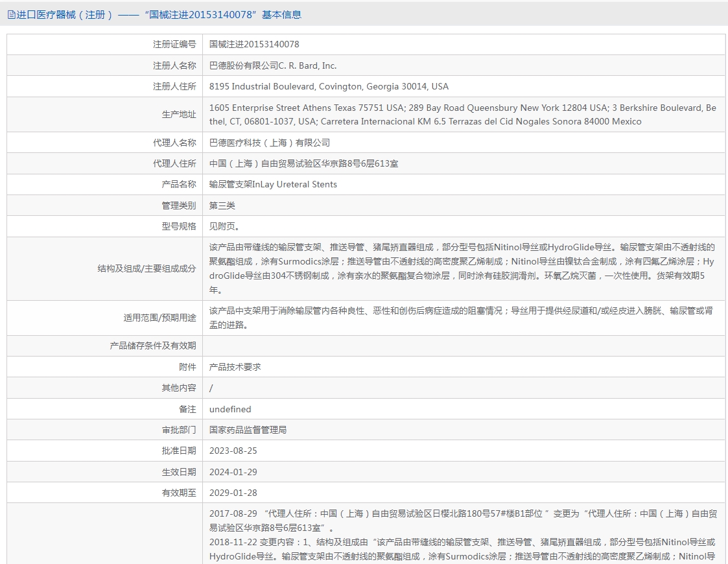The height and width of the screenshot is (564, 728).
Task: Select the 结构及组成/主要组成成分 label
Action: pyautogui.click(x=147, y=269)
